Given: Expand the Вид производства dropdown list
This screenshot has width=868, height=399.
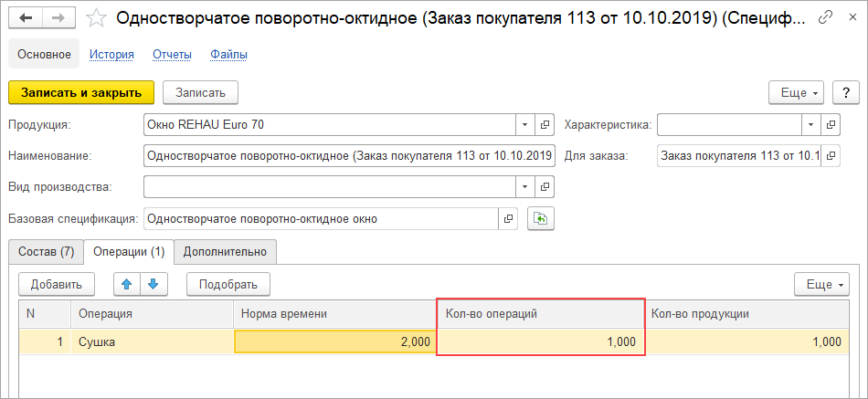Looking at the screenshot, I should (524, 186).
